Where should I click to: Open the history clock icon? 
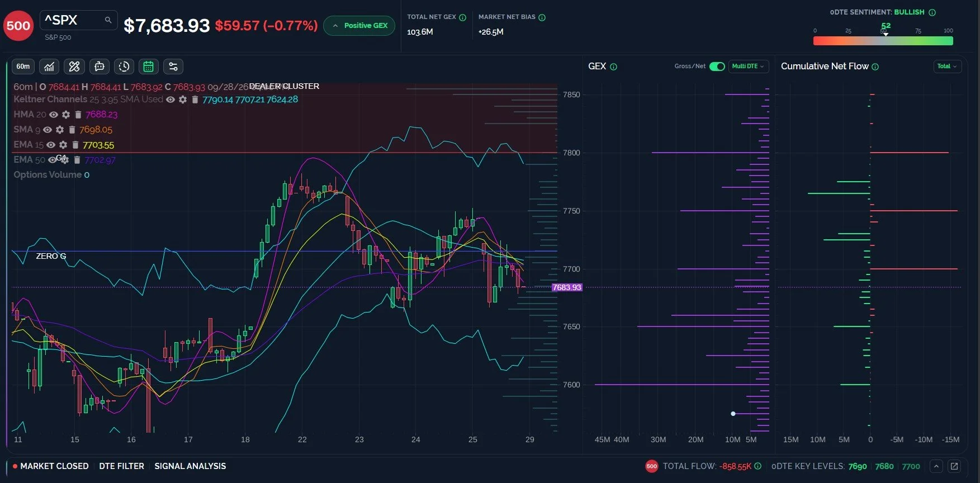pyautogui.click(x=124, y=67)
